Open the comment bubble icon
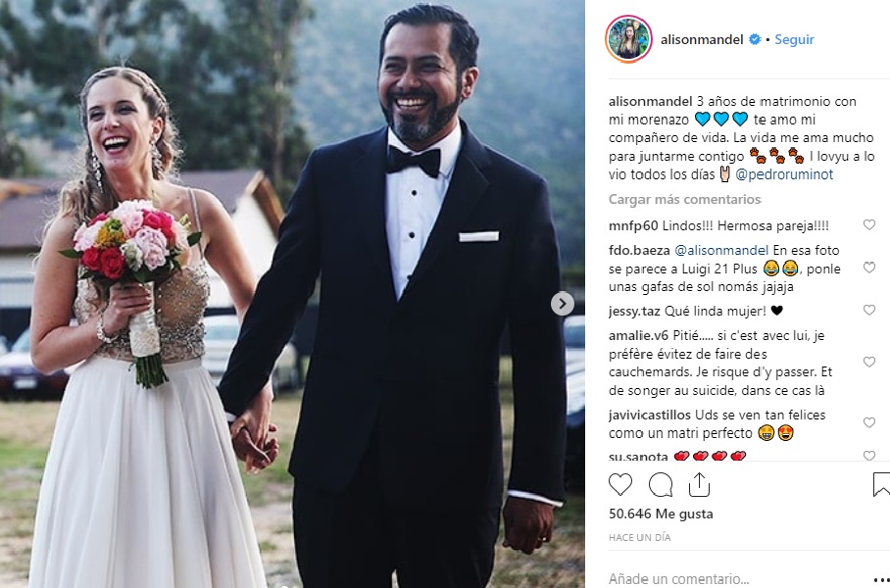Viewport: 890px width, 588px height. (x=660, y=485)
